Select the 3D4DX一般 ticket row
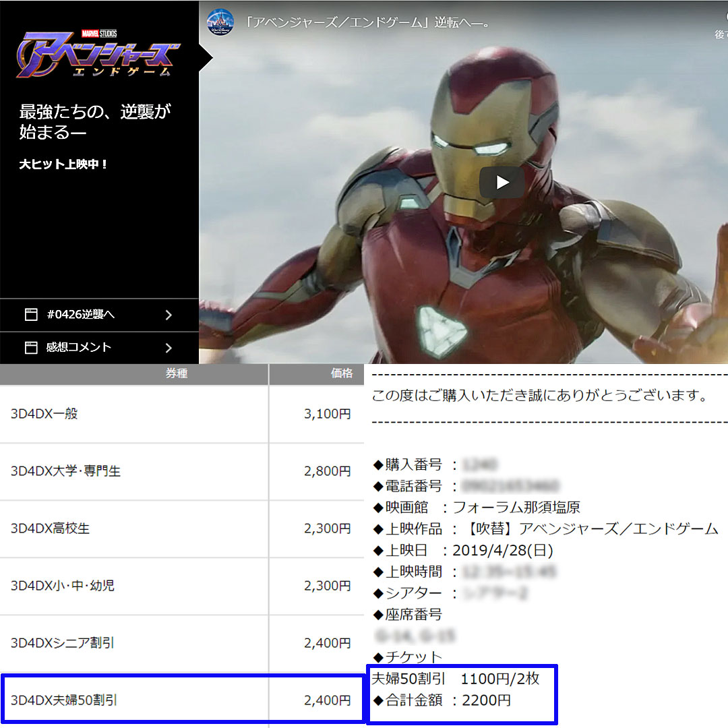The width and height of the screenshot is (728, 728). tap(181, 414)
